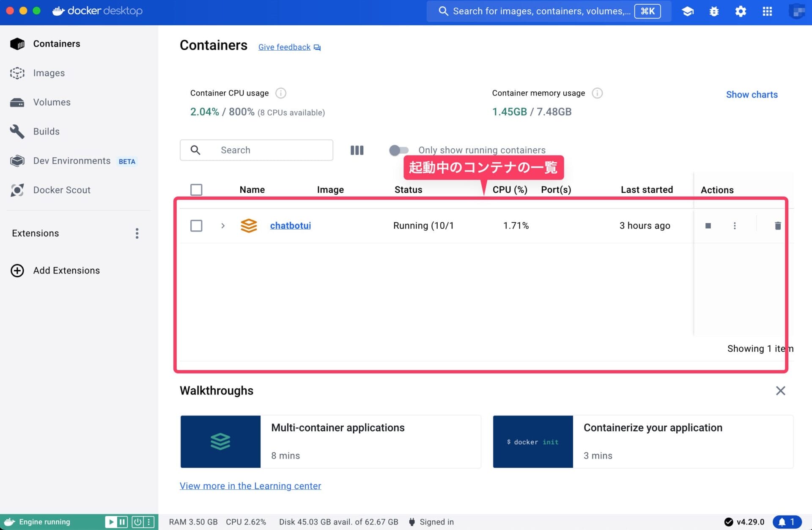Open the troubleshoot bug icon

(714, 11)
